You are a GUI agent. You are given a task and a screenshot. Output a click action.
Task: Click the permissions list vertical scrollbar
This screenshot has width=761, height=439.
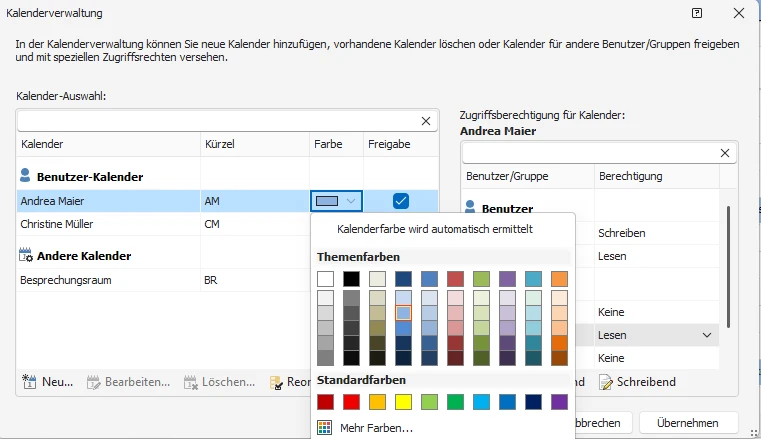728,267
